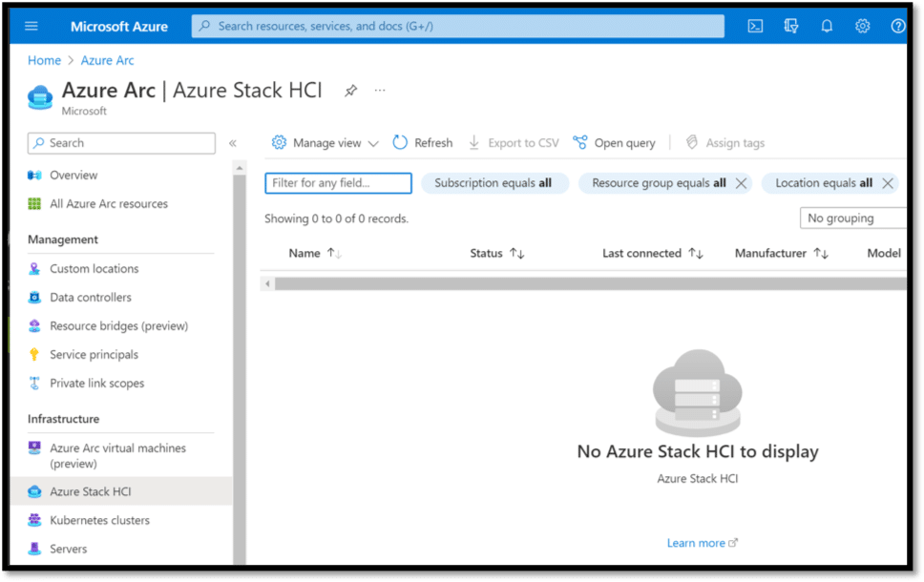Click the sidebar Search field
The width and height of the screenshot is (924, 582).
[121, 143]
